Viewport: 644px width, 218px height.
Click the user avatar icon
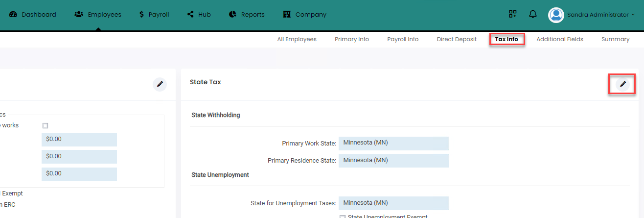pyautogui.click(x=556, y=15)
